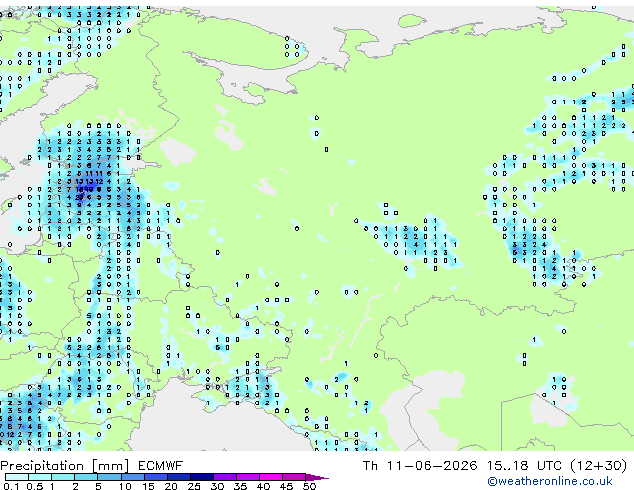The image size is (634, 490).
Task: Click the 20–25 mm dark blue swatch
Action: pyautogui.click(x=178, y=477)
